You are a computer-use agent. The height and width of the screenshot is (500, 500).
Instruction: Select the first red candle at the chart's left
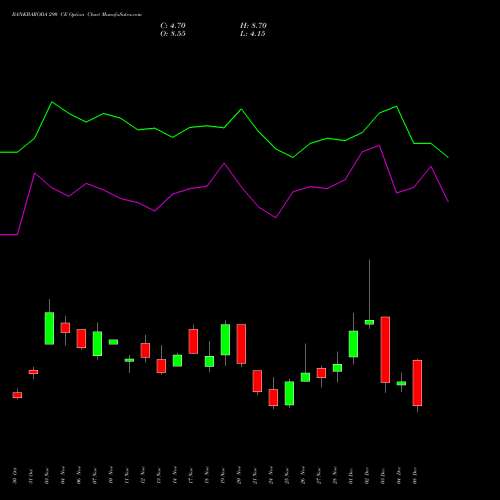(17, 395)
